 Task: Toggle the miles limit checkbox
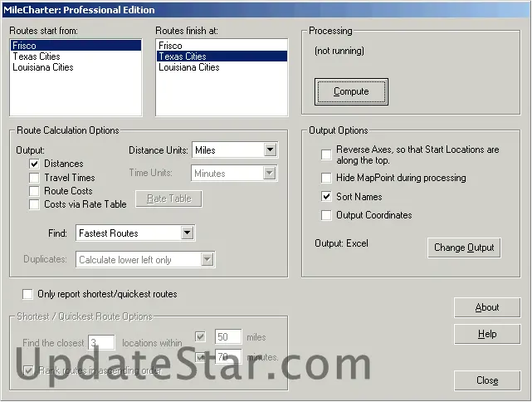(200, 337)
